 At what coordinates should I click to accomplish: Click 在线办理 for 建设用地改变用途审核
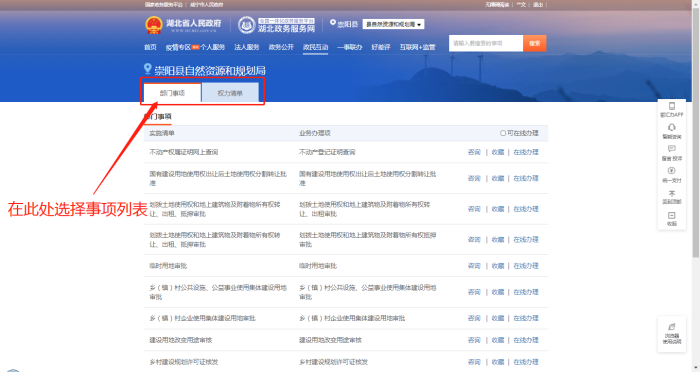pyautogui.click(x=526, y=340)
